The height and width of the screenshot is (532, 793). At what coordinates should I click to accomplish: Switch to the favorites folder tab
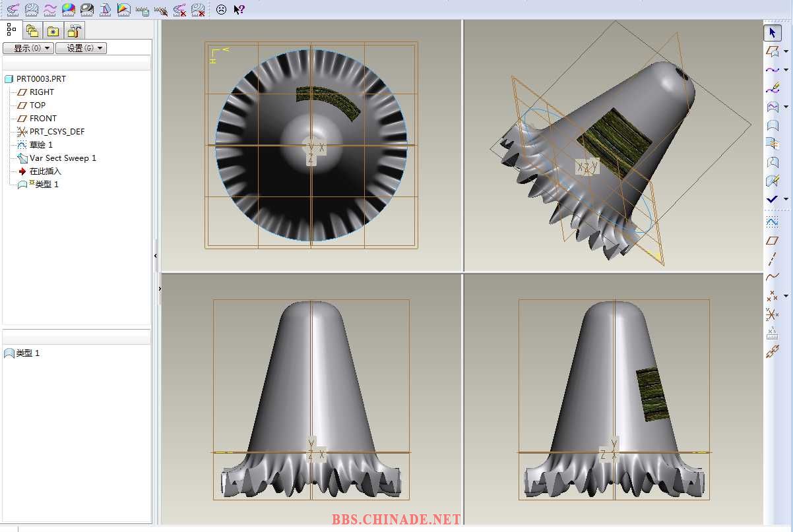[53, 30]
